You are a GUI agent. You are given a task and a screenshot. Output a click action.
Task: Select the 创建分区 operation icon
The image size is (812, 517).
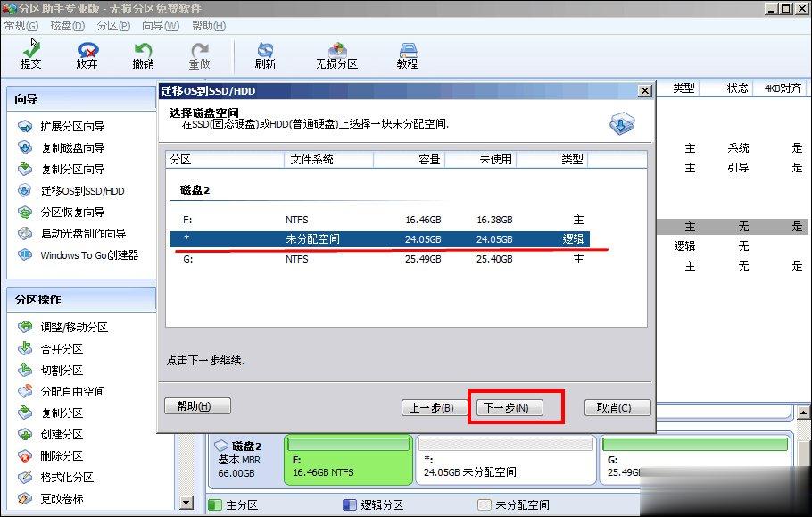click(25, 434)
